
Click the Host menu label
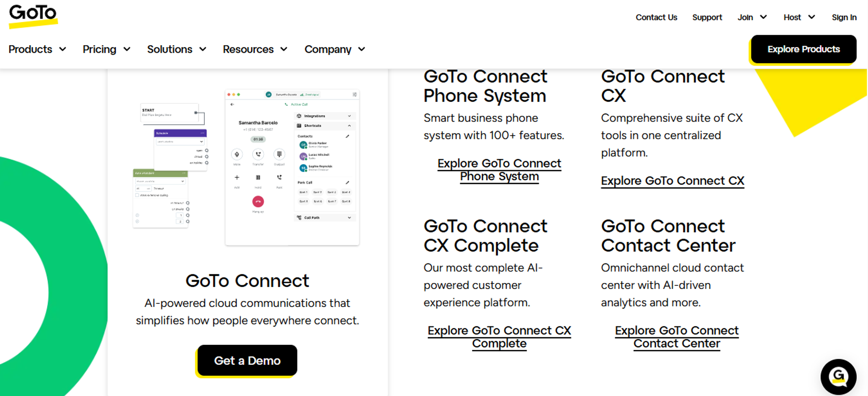792,17
